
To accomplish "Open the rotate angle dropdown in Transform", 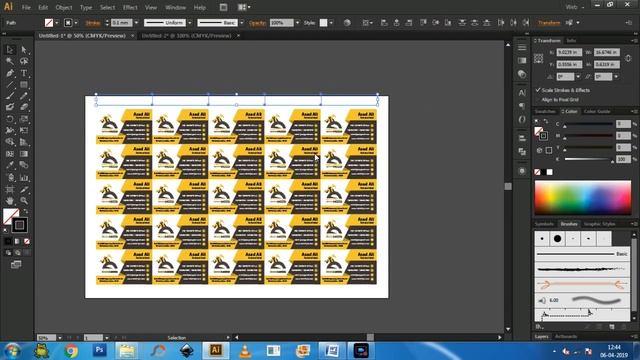I will pos(578,77).
